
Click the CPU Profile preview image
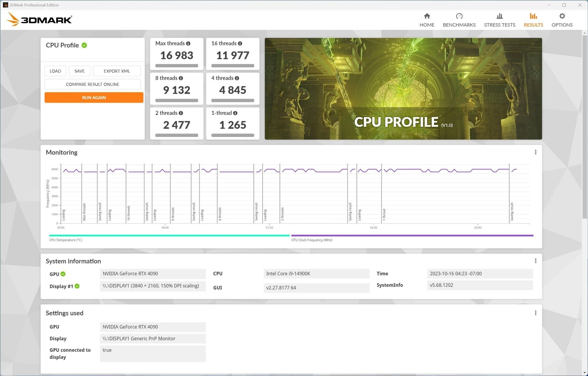click(x=403, y=89)
